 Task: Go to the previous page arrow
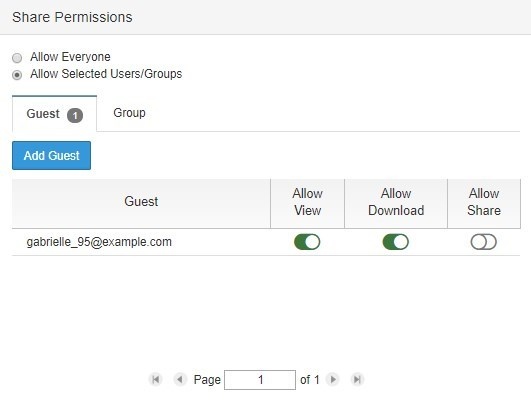[x=180, y=379]
